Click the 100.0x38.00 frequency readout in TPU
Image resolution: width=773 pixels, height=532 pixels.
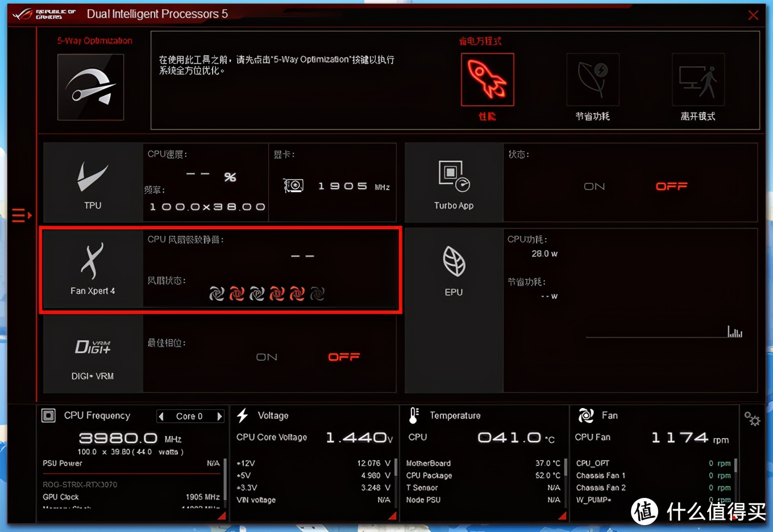[x=207, y=207]
